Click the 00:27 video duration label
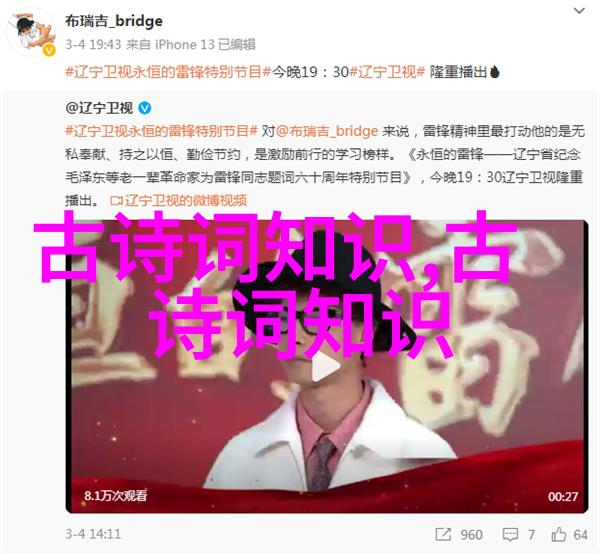 coord(562,496)
